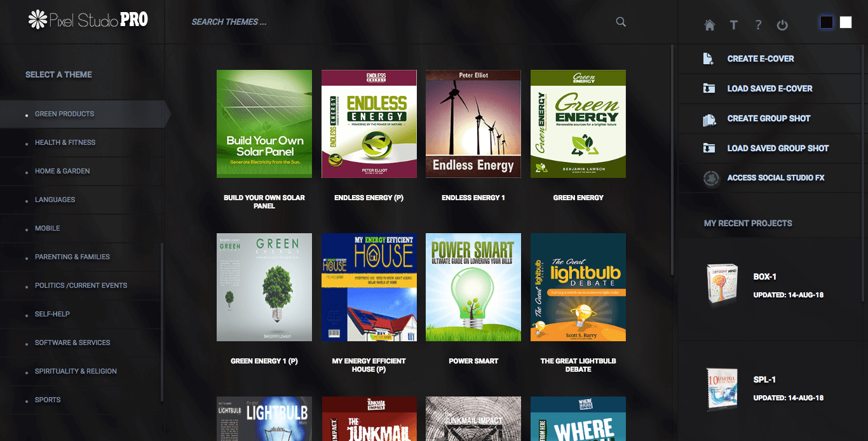868x441 pixels.
Task: Click the Create E-Cover link
Action: [x=761, y=58]
